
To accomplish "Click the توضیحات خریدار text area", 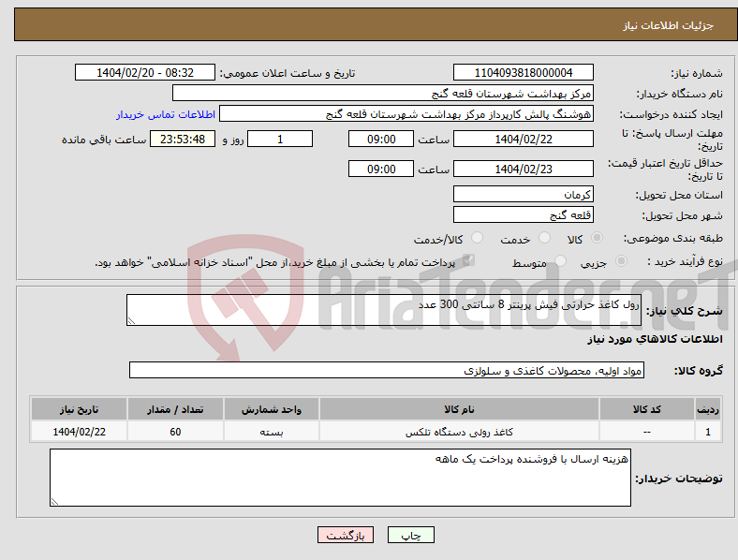I will pyautogui.click(x=340, y=478).
